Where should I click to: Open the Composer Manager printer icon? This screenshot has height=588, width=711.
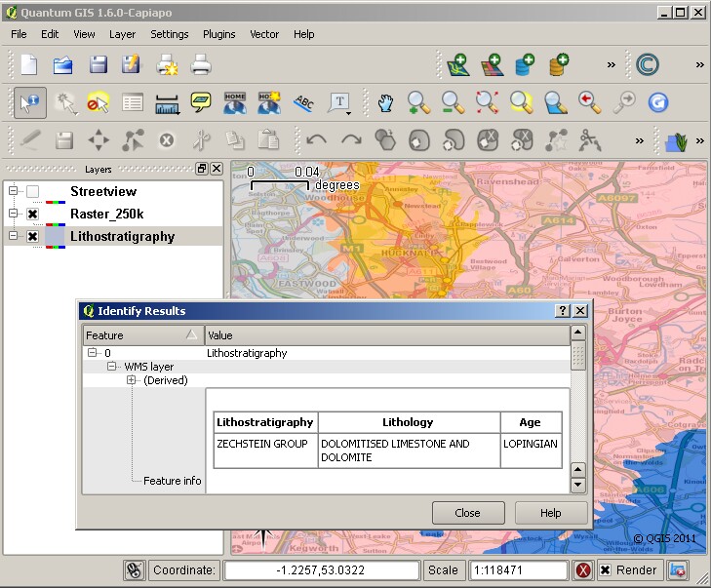click(200, 64)
